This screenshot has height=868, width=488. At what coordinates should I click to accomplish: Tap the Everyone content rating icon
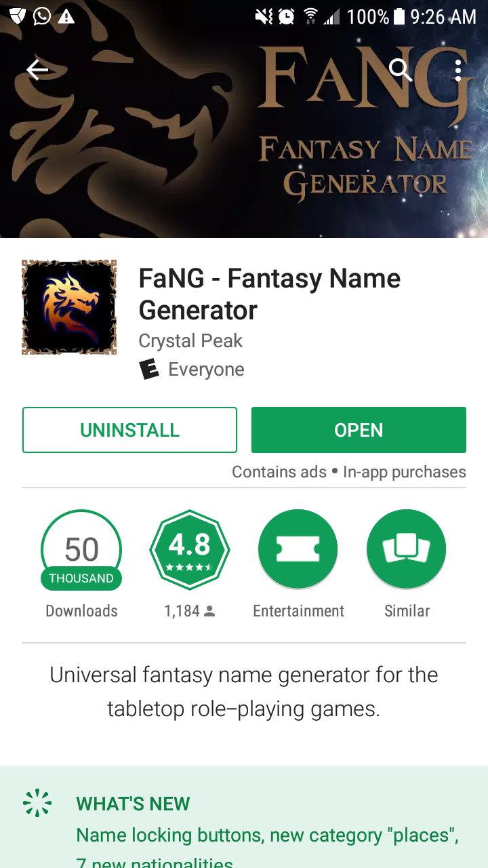149,370
